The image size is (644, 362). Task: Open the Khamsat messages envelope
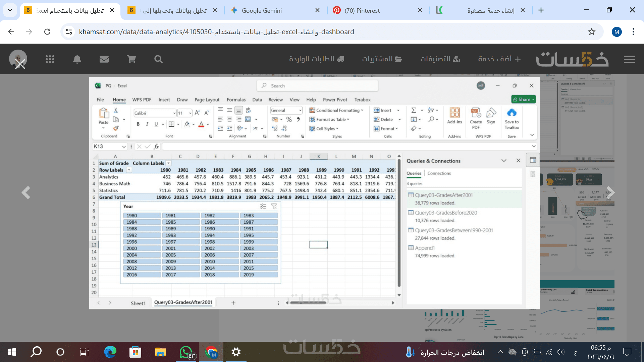click(x=104, y=59)
